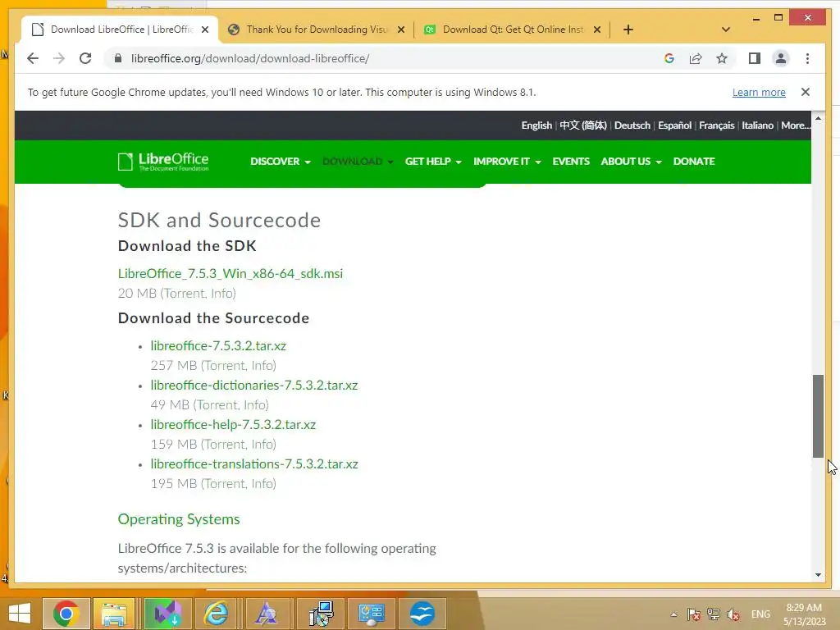The height and width of the screenshot is (630, 840).
Task: Open File Explorer from the taskbar
Action: [x=114, y=614]
